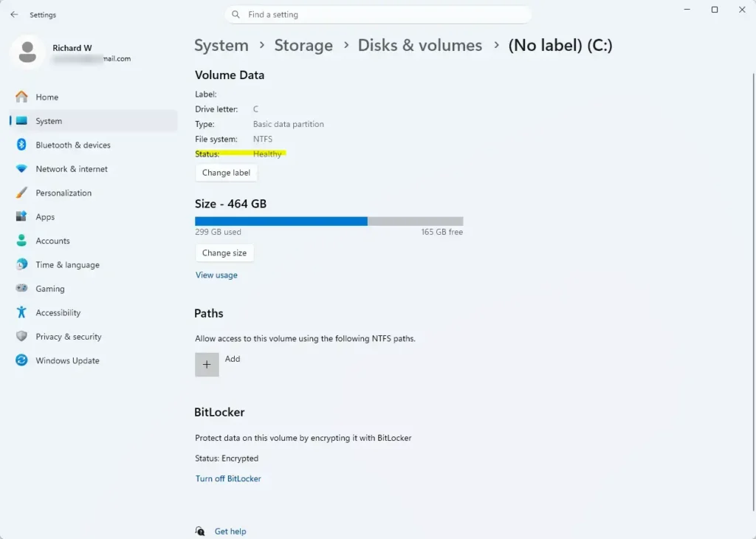Click the Apps icon in sidebar
The width and height of the screenshot is (756, 539).
click(x=21, y=216)
